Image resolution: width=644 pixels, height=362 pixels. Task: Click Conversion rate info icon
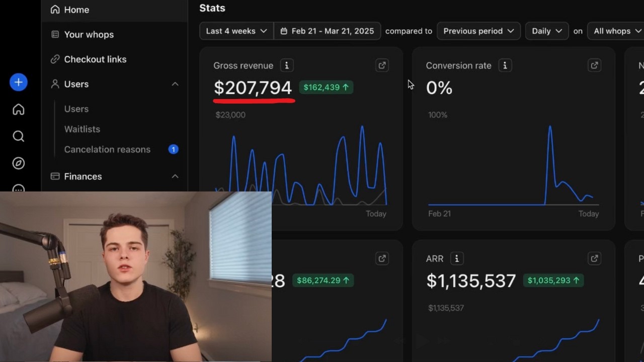tap(505, 65)
